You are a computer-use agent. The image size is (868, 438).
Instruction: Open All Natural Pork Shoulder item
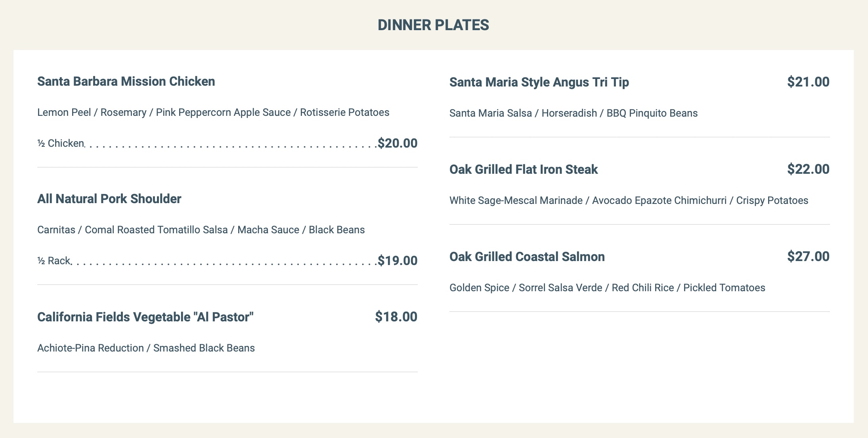tap(109, 199)
